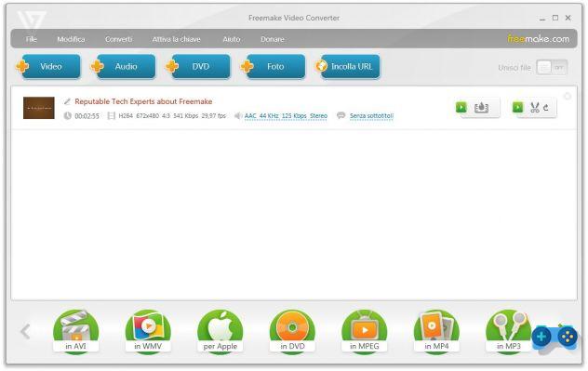This screenshot has width=588, height=371.
Task: Click the subtitle speech bubble icon
Action: pos(341,115)
